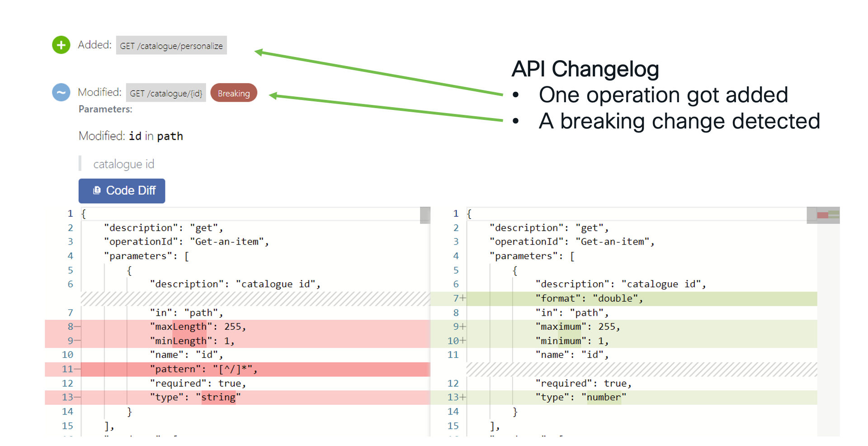Click the left diff pane scrollbar thumb

pyautogui.click(x=425, y=215)
